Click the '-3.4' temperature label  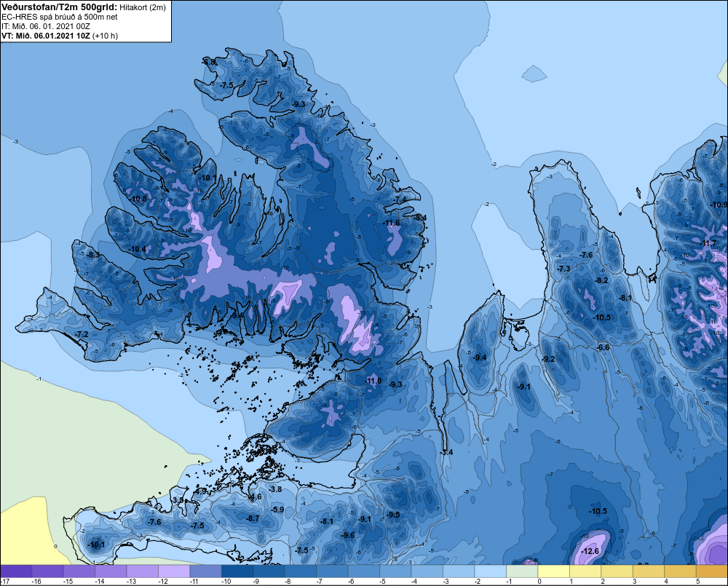coord(446,452)
